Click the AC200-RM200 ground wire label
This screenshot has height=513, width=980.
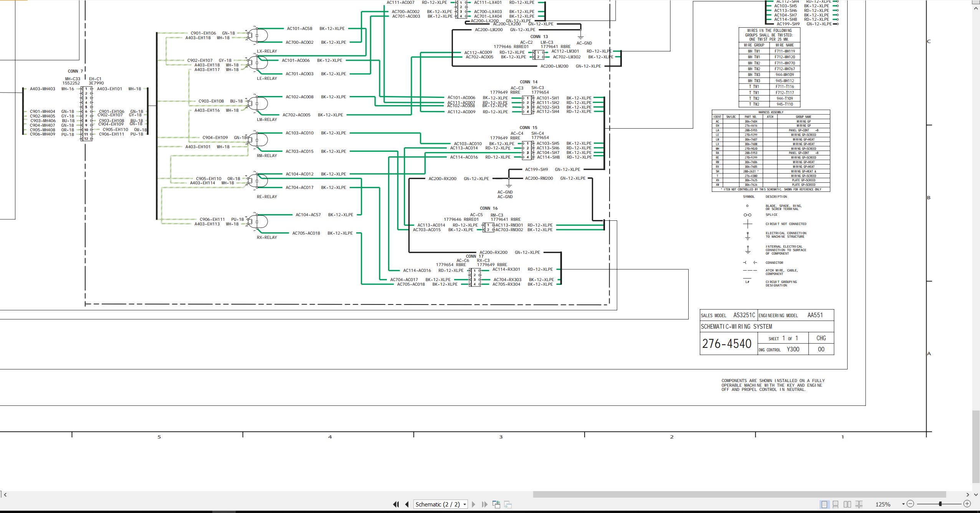point(539,178)
